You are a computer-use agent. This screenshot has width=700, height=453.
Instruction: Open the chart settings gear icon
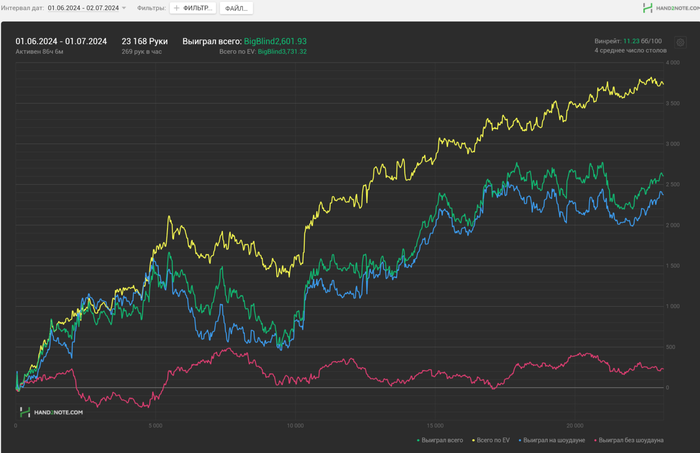click(x=680, y=42)
